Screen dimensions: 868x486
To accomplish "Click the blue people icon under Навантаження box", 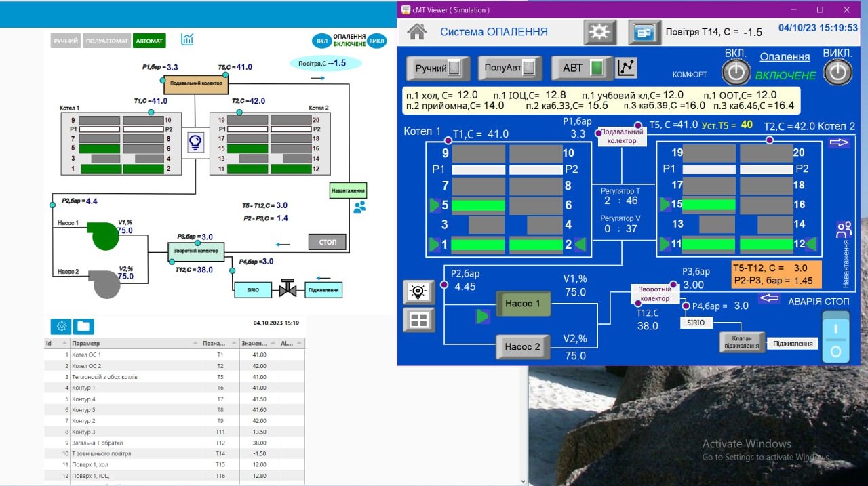I will click(x=359, y=207).
